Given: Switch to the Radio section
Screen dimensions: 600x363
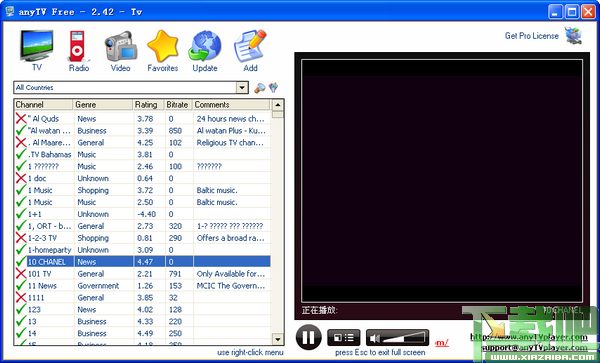Looking at the screenshot, I should [79, 51].
